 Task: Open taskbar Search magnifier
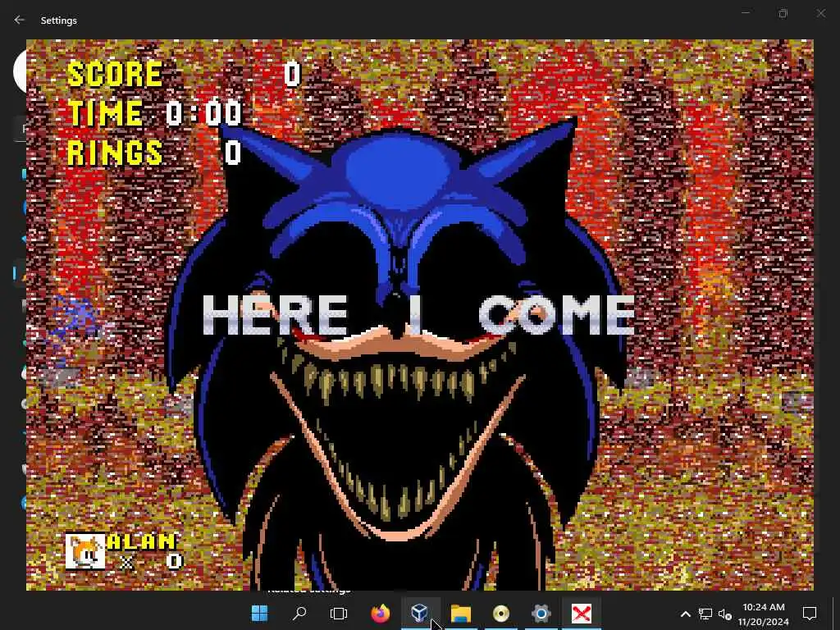point(299,613)
